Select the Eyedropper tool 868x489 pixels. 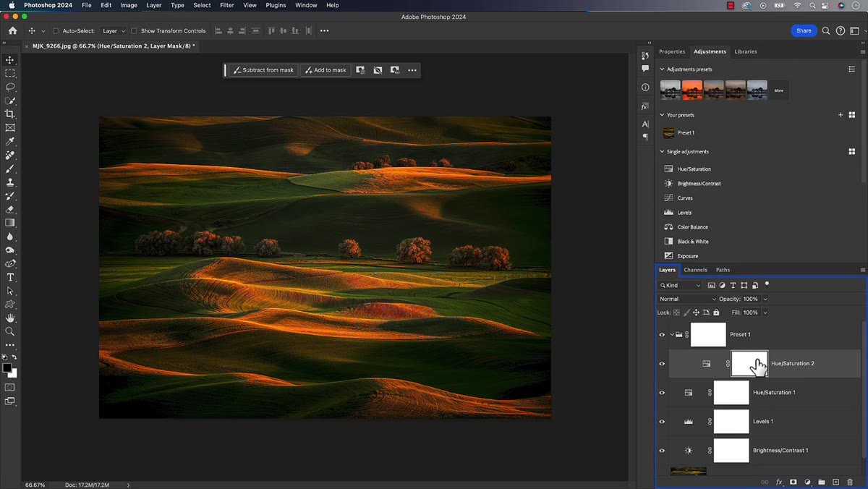coord(10,142)
